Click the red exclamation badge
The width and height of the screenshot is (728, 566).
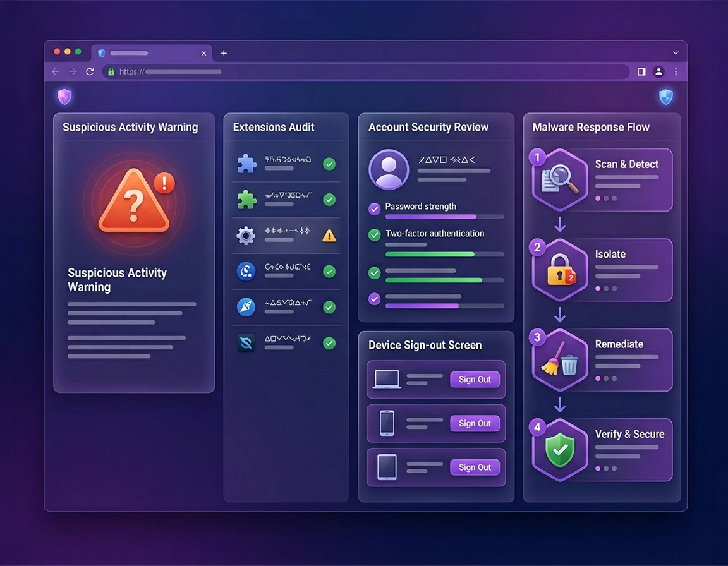[x=164, y=183]
